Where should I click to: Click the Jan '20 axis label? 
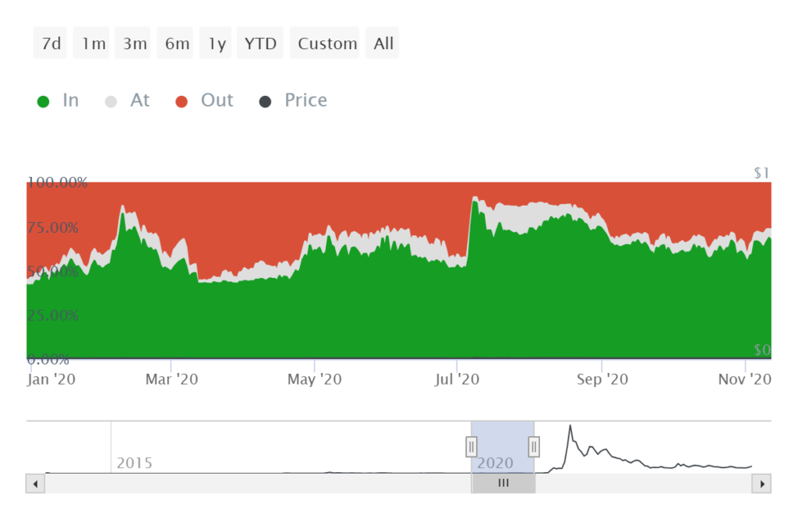(x=51, y=379)
